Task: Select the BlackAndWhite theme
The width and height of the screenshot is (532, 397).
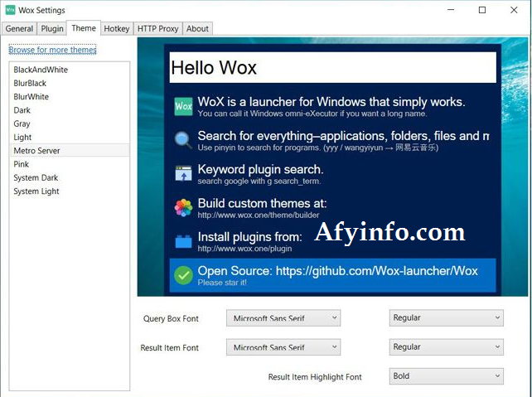Action: [x=70, y=70]
